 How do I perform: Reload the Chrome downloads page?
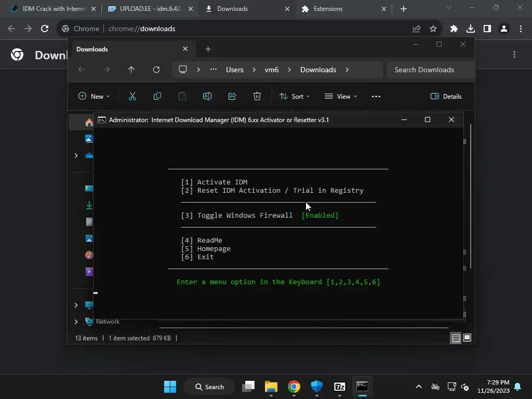click(45, 29)
